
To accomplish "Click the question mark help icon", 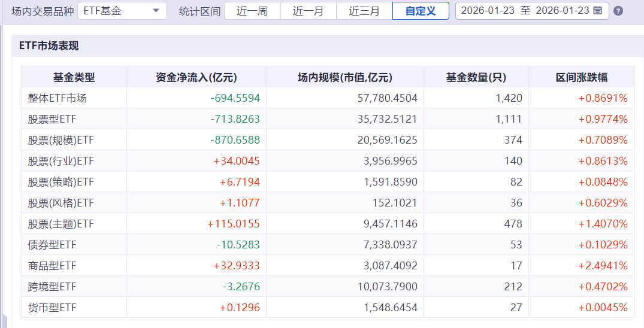I will pyautogui.click(x=618, y=11).
